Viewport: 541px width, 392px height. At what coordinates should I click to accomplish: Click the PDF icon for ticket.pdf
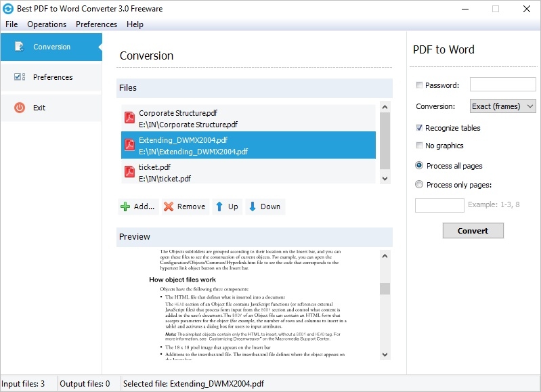(130, 171)
